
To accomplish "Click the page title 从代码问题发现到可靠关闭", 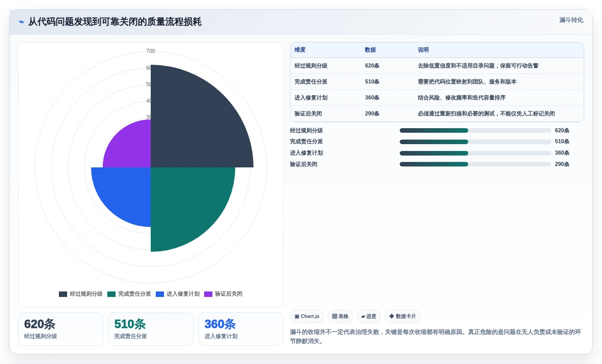I will point(115,22).
